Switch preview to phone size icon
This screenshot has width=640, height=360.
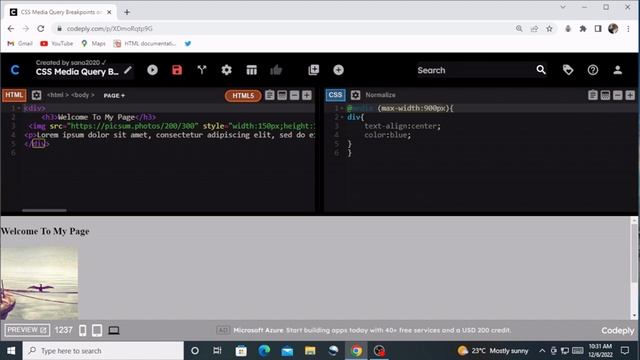point(82,330)
